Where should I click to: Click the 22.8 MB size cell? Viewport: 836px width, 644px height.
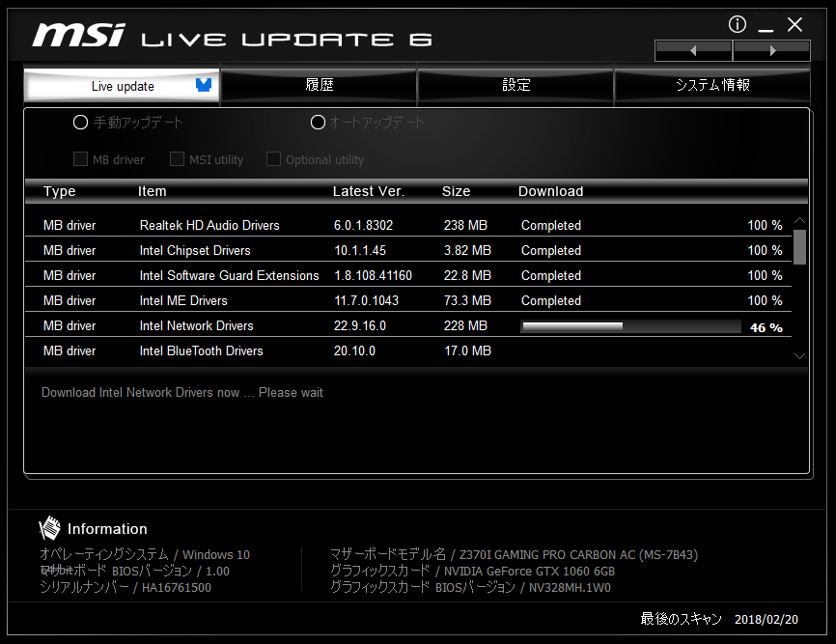tap(467, 275)
